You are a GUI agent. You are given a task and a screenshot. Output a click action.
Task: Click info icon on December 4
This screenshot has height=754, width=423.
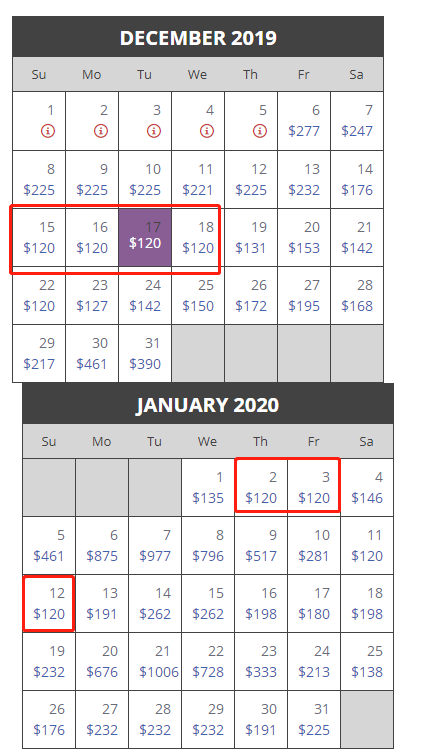(207, 131)
